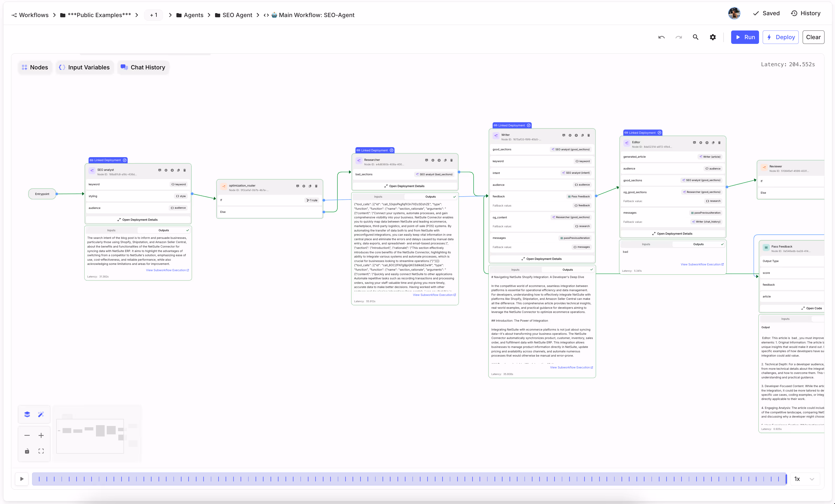Zoom out the canvas with minus
The image size is (835, 504).
pos(27,435)
